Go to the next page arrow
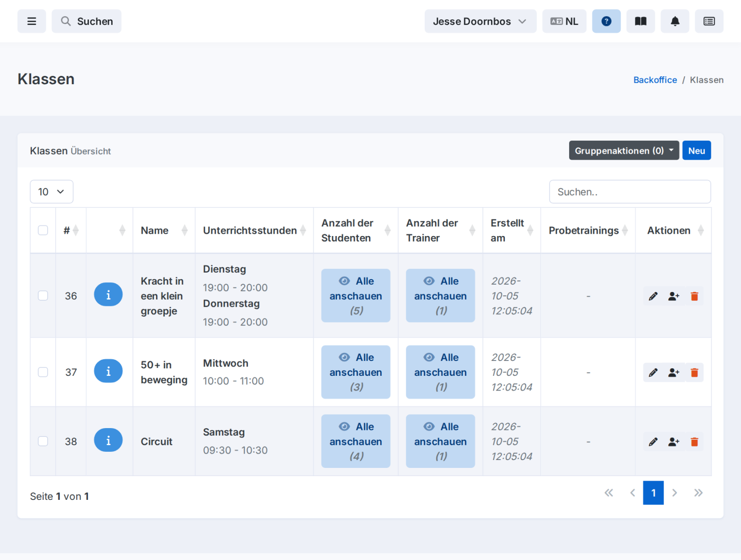Viewport: 741px width, 560px height. coord(675,493)
